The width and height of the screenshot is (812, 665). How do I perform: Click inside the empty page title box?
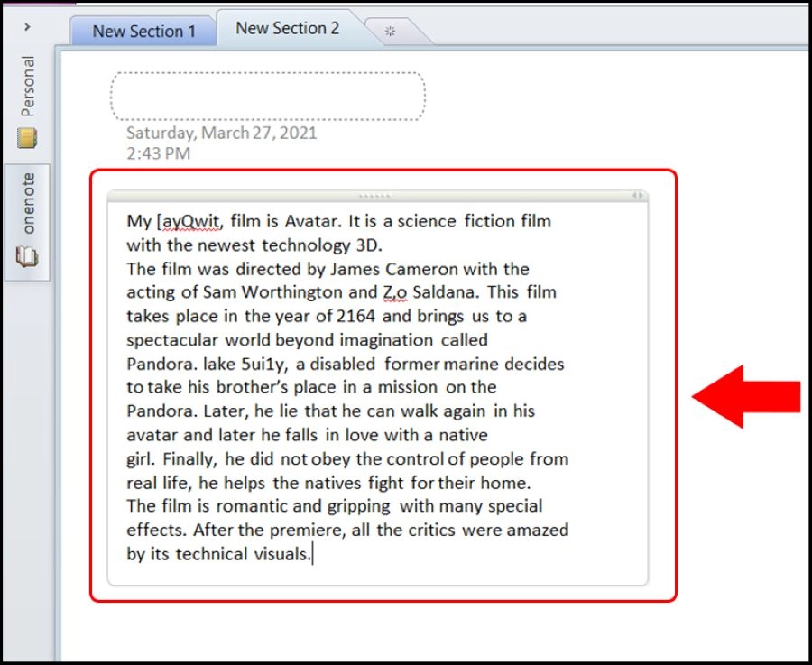(x=268, y=96)
